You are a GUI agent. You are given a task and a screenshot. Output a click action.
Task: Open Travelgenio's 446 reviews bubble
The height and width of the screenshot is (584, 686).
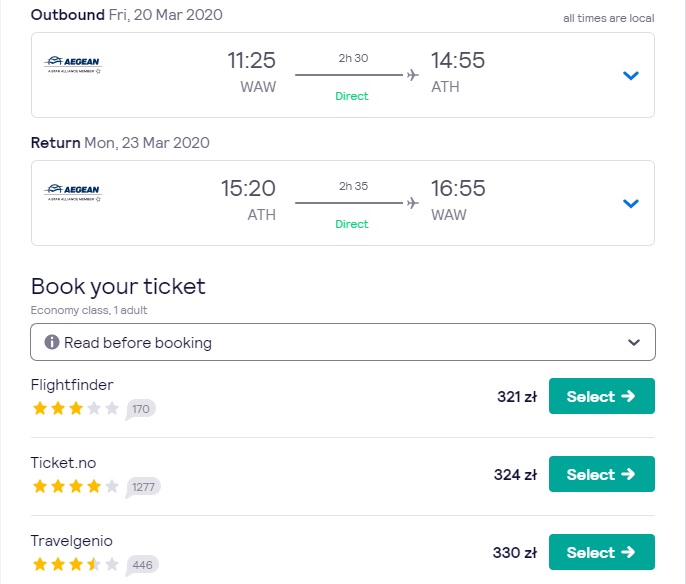(142, 565)
